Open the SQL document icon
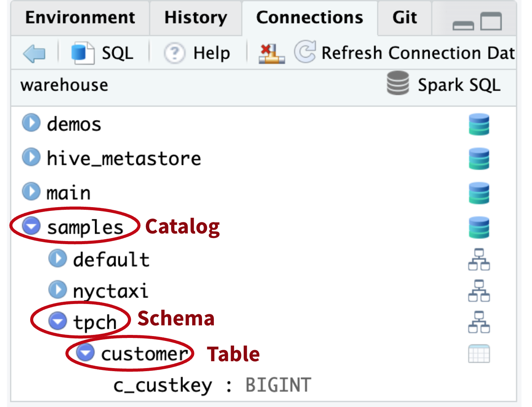This screenshot has width=532, height=407. coord(82,53)
